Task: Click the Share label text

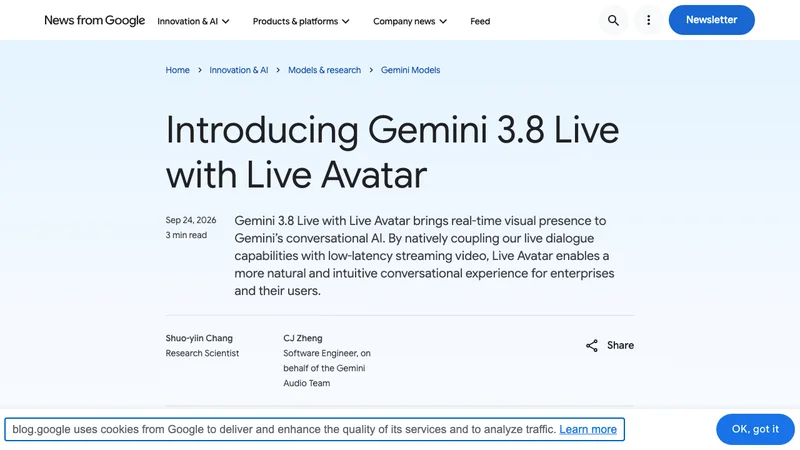Action: click(620, 345)
